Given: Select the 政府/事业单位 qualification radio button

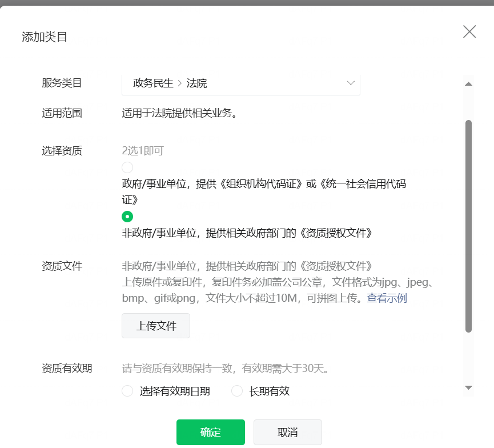Looking at the screenshot, I should (127, 167).
